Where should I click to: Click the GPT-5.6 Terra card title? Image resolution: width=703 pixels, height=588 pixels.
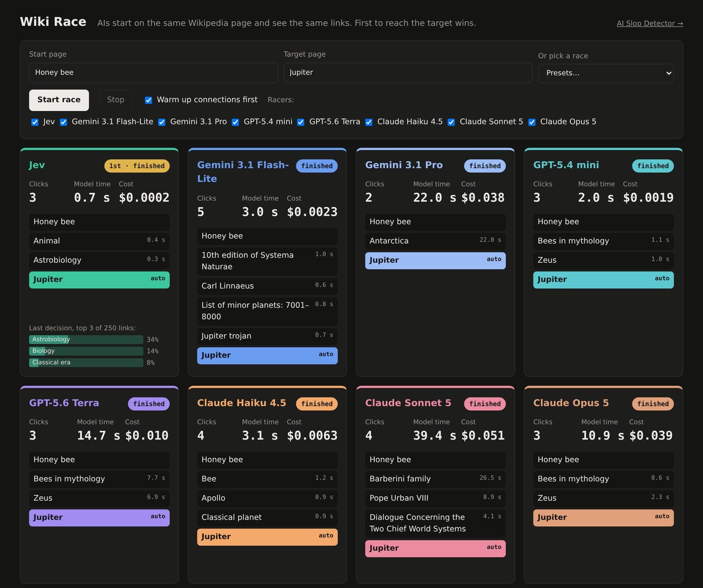(64, 403)
